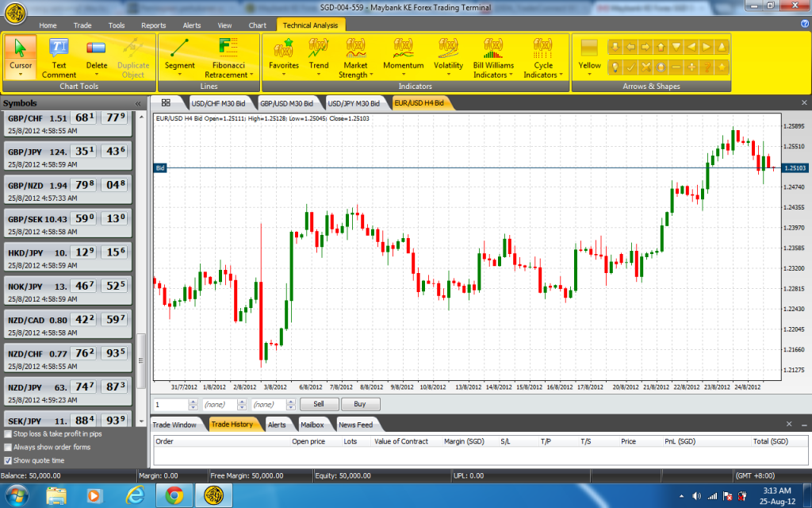Tick the Always show order forms checkbox

[8, 447]
